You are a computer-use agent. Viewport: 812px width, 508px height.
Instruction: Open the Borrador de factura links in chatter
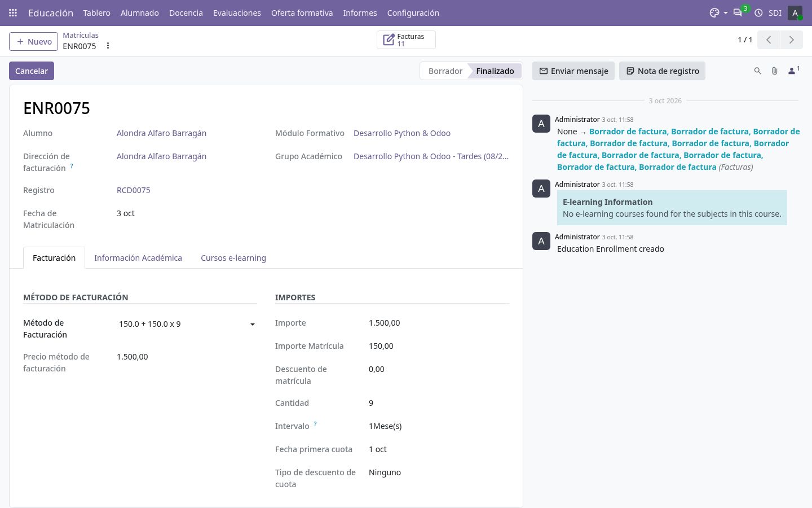tap(678, 149)
